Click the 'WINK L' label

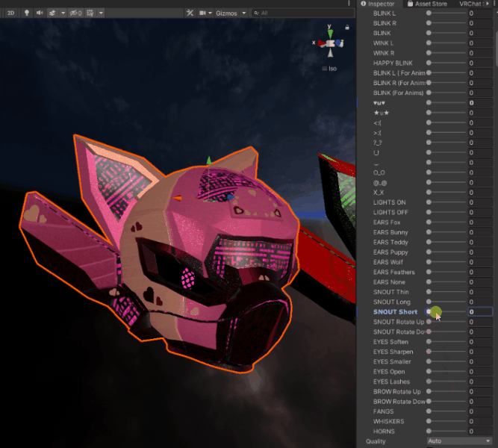pyautogui.click(x=383, y=43)
